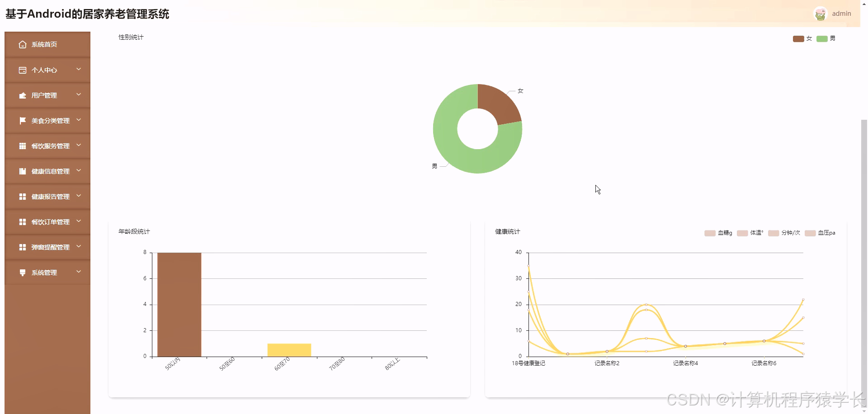The height and width of the screenshot is (414, 868).
Task: Click the tiles icon beside 弹窗提醒管理
Action: tap(23, 247)
